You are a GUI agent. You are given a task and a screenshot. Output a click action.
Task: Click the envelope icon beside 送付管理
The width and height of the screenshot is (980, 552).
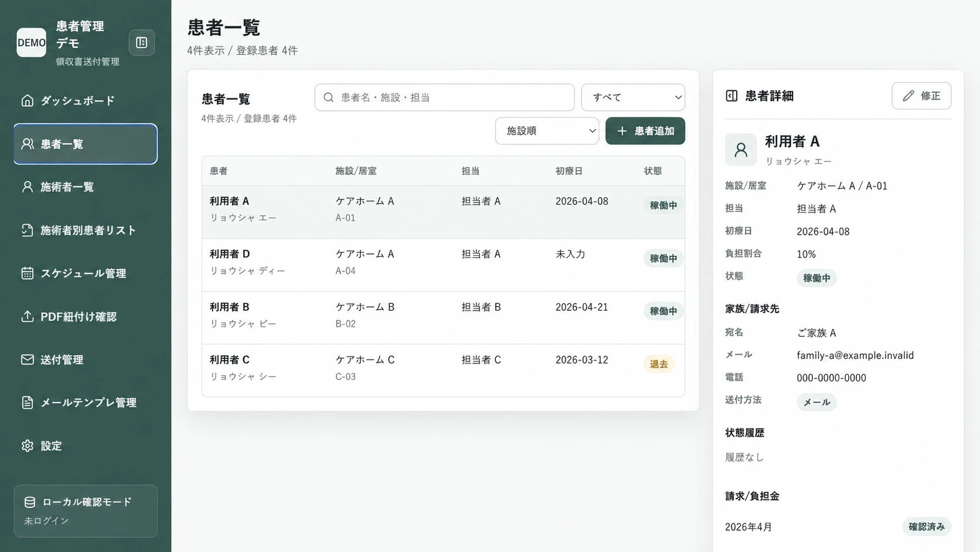pyautogui.click(x=28, y=359)
